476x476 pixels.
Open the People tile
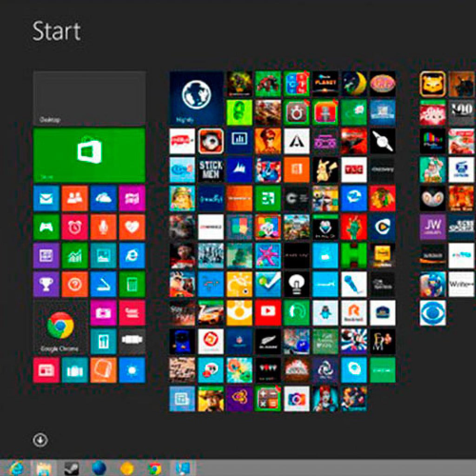pos(75,198)
